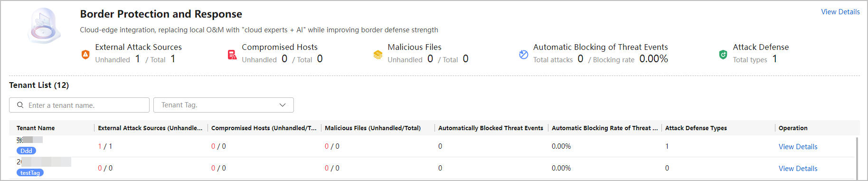This screenshot has width=868, height=181.
Task: Click the Attack Defense Types column header
Action: tap(696, 128)
